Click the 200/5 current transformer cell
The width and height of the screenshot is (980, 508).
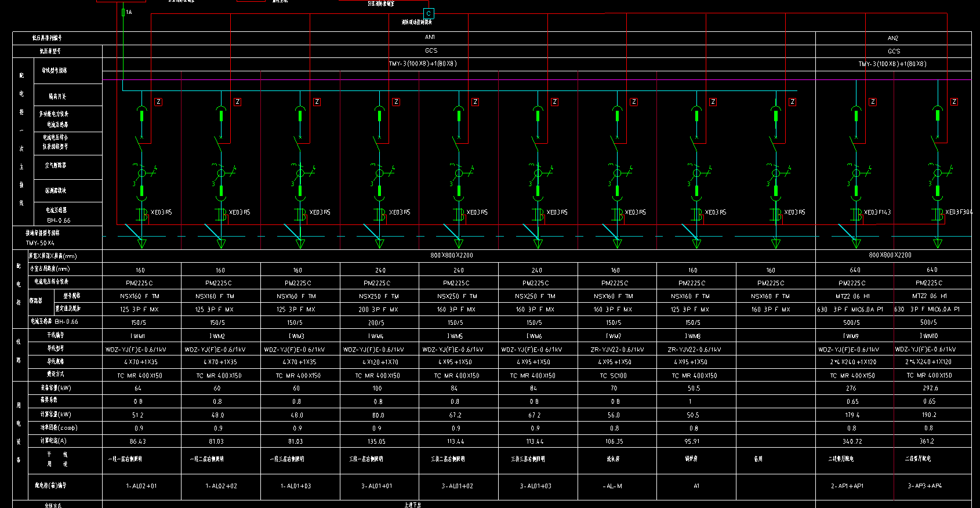point(376,323)
